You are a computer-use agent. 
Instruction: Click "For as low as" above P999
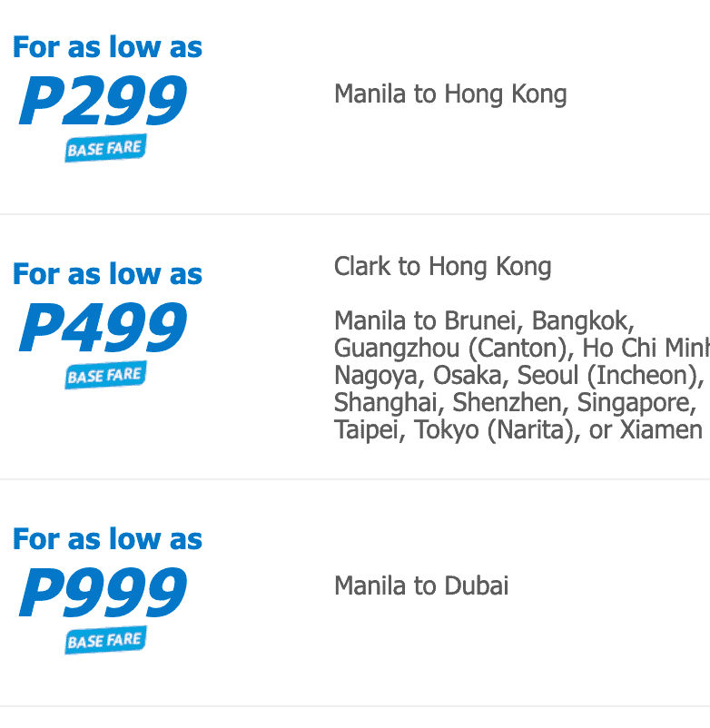(x=107, y=539)
